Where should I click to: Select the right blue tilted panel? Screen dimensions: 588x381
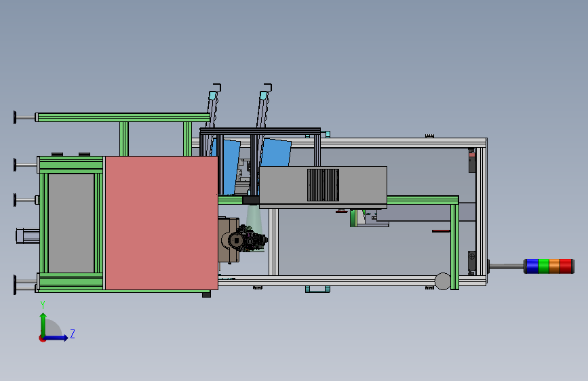pos(276,153)
